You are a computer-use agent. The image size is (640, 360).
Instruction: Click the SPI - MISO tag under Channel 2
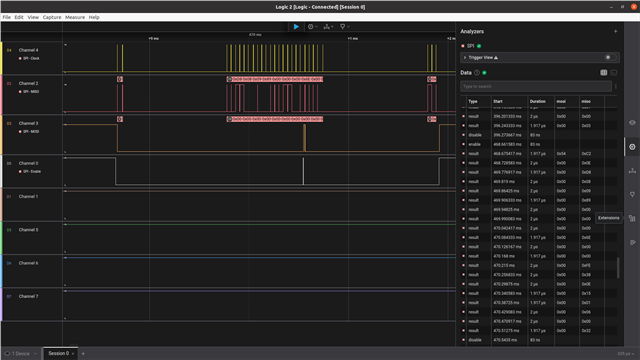[x=29, y=91]
